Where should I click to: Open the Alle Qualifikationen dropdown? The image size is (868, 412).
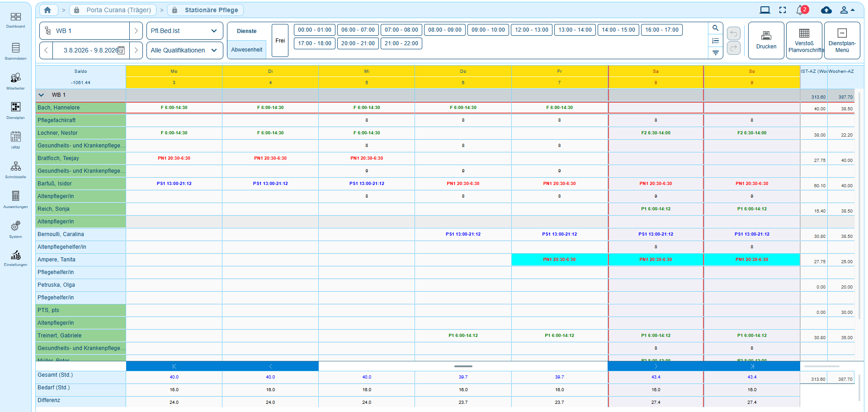point(184,50)
